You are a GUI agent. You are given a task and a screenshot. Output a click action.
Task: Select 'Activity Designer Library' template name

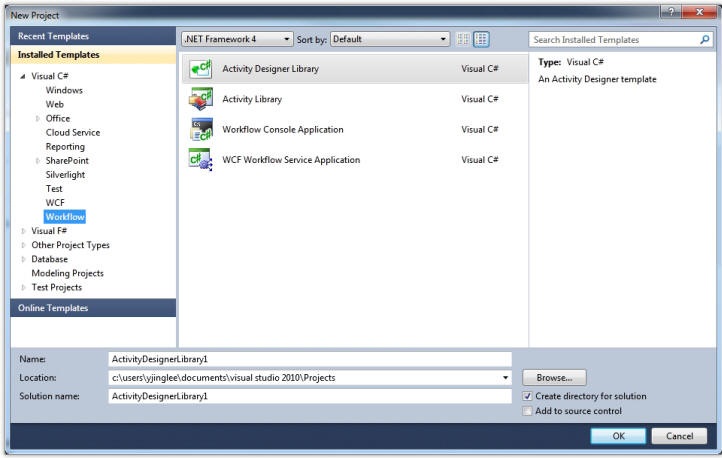pyautogui.click(x=270, y=69)
